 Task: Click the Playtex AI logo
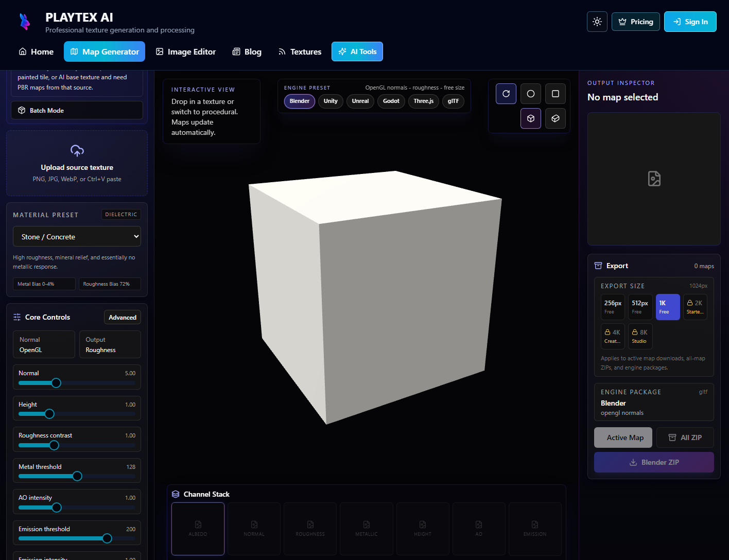click(24, 22)
